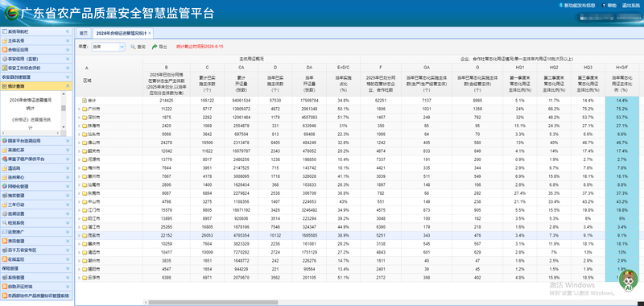
Task: Open the 农安县创建管理 sidebar section
Action: [x=36, y=76]
